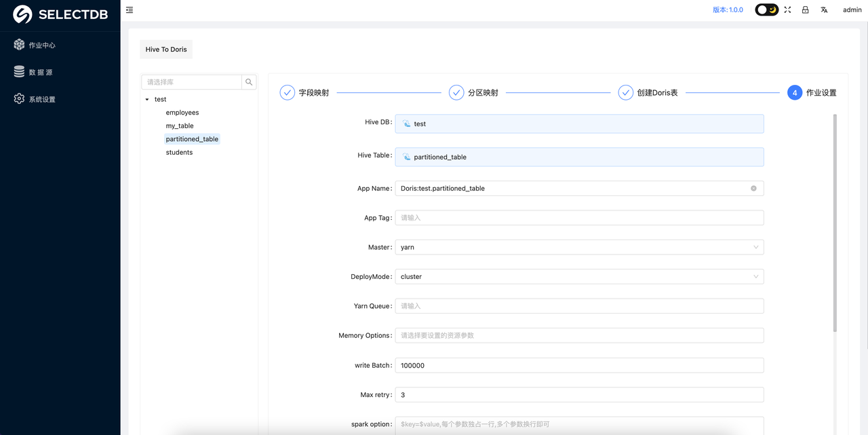The image size is (868, 435).
Task: Click the 分区映射 checkmark circle icon
Action: point(456,92)
